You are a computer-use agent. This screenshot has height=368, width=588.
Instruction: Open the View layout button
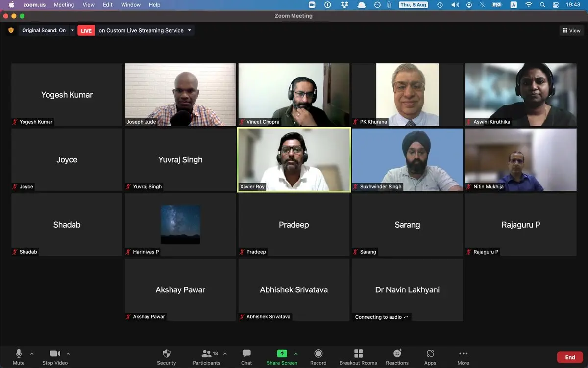(571, 30)
